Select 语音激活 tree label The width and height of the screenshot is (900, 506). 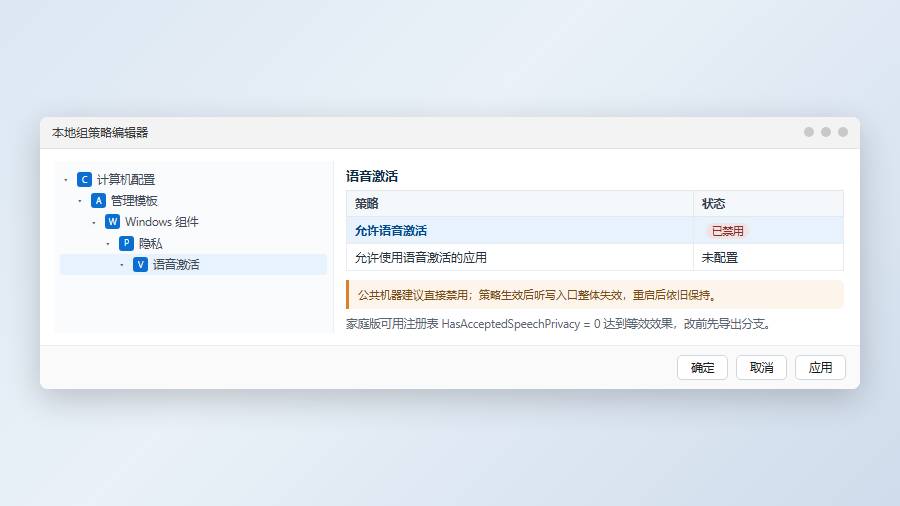tap(176, 264)
